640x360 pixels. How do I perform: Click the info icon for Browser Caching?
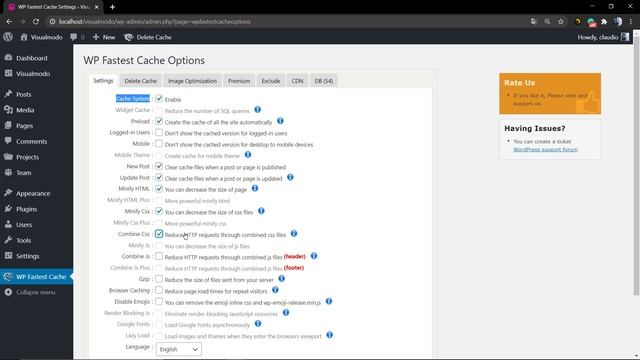[x=275, y=290]
